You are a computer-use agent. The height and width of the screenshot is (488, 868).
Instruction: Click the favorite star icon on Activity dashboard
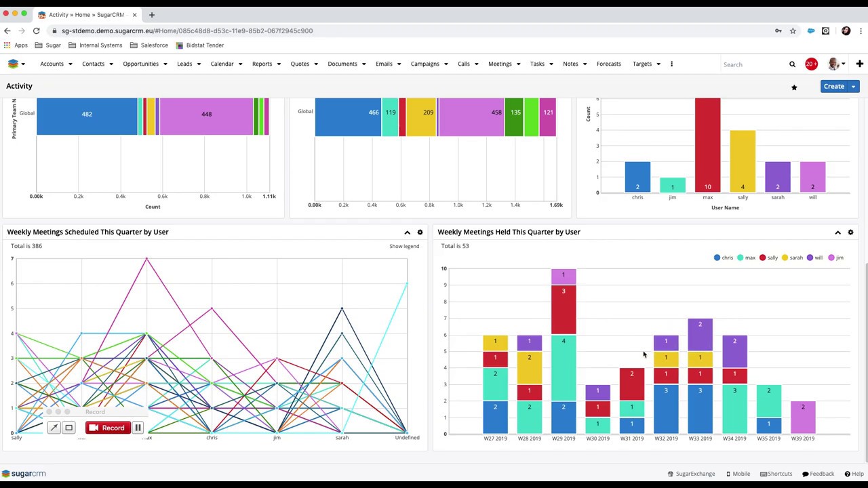click(x=794, y=87)
